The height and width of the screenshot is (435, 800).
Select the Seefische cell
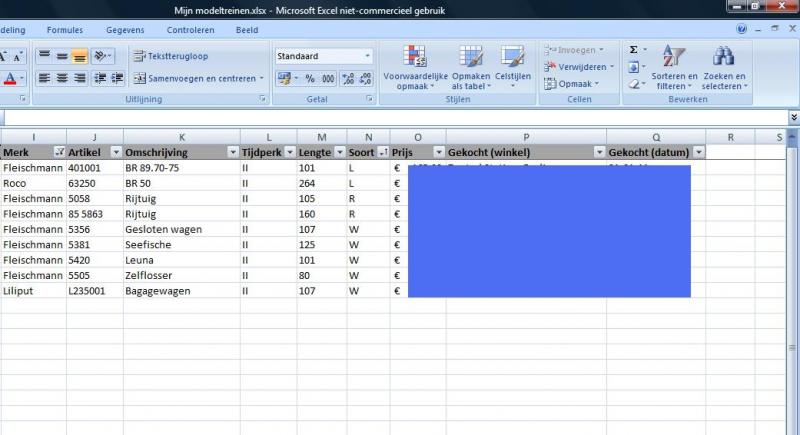click(182, 244)
